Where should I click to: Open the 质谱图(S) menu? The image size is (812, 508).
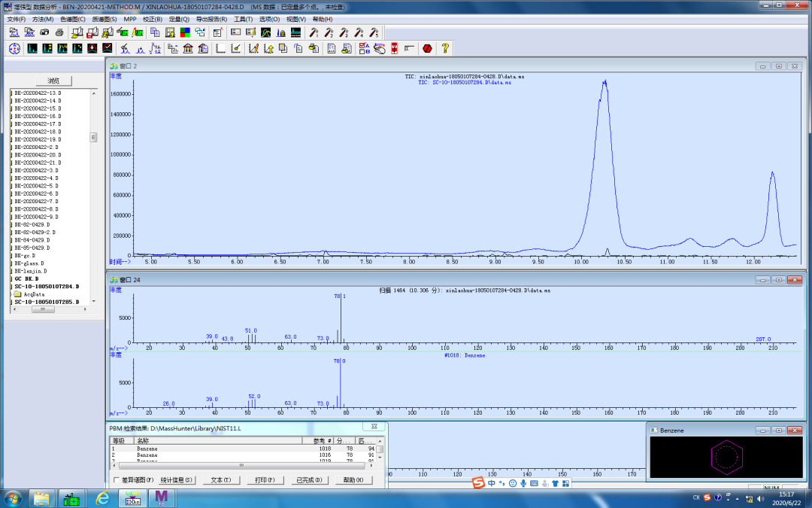pyautogui.click(x=104, y=19)
